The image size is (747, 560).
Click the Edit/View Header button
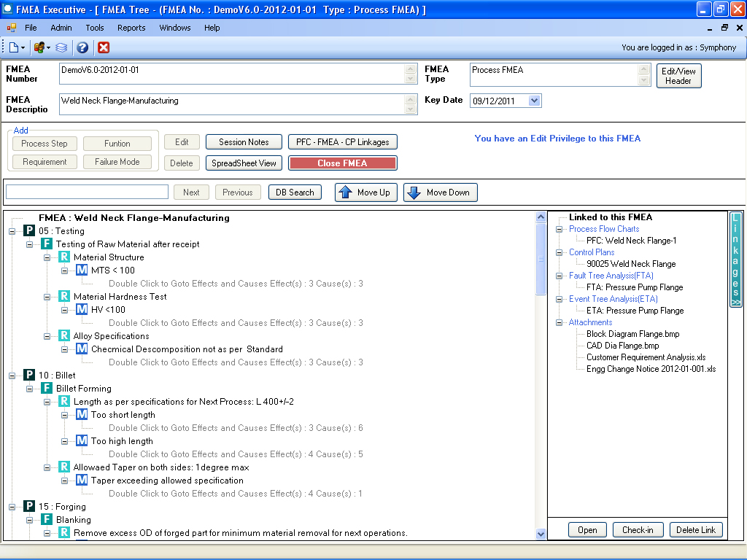coord(679,76)
